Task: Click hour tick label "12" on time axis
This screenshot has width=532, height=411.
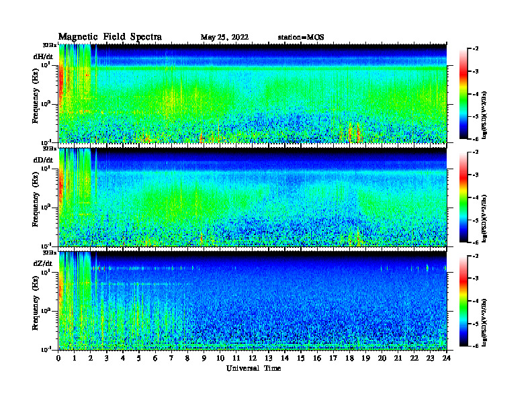Action: tap(253, 358)
